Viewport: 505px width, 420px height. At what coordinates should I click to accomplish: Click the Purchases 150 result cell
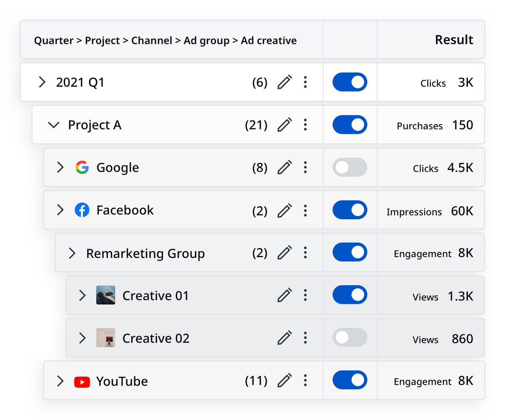click(x=431, y=125)
